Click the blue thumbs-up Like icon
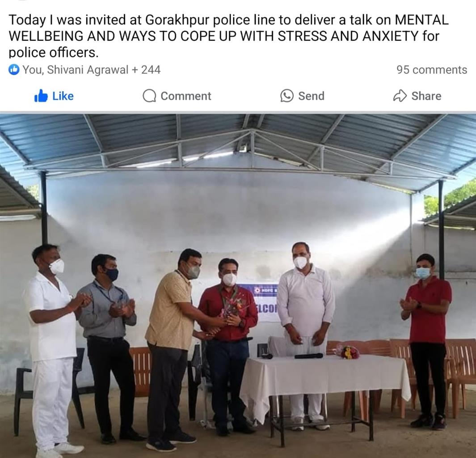 [41, 96]
